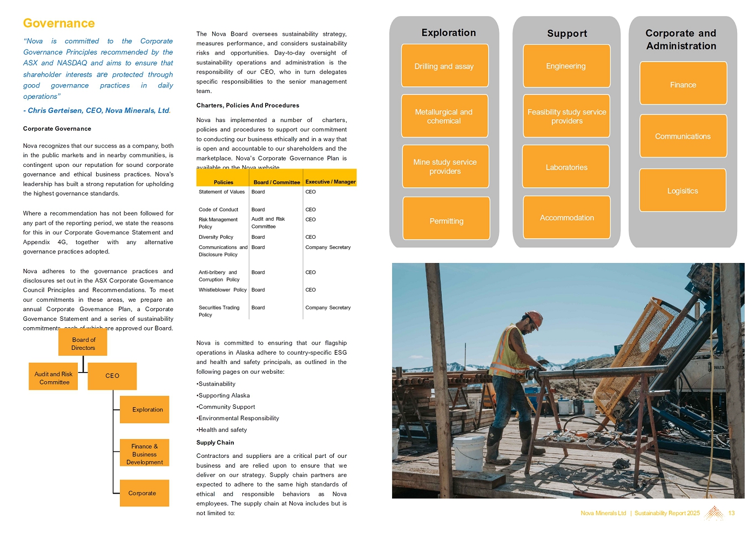Select the Engineering box under Support
Image resolution: width=756 pixels, height=534 pixels.
pyautogui.click(x=566, y=66)
